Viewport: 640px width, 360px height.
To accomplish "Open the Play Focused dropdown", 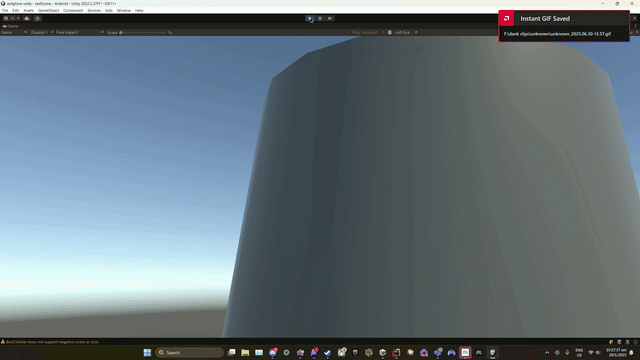I will pos(368,32).
